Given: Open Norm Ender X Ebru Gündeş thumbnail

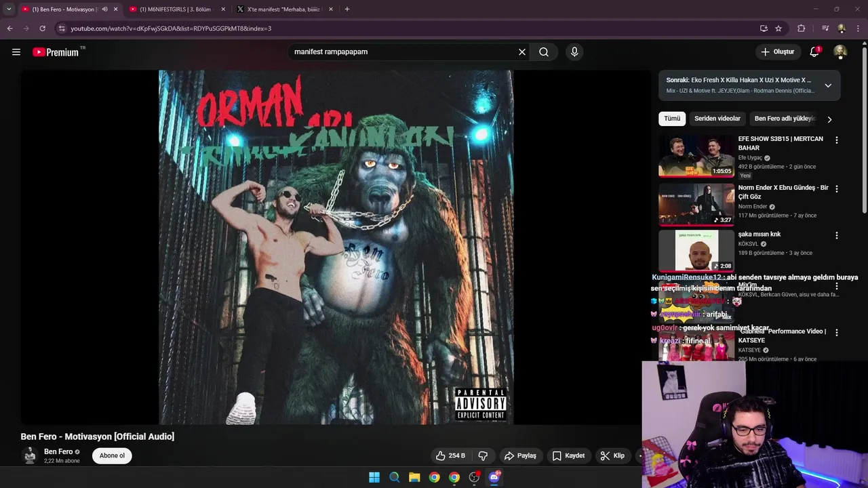Looking at the screenshot, I should (696, 204).
